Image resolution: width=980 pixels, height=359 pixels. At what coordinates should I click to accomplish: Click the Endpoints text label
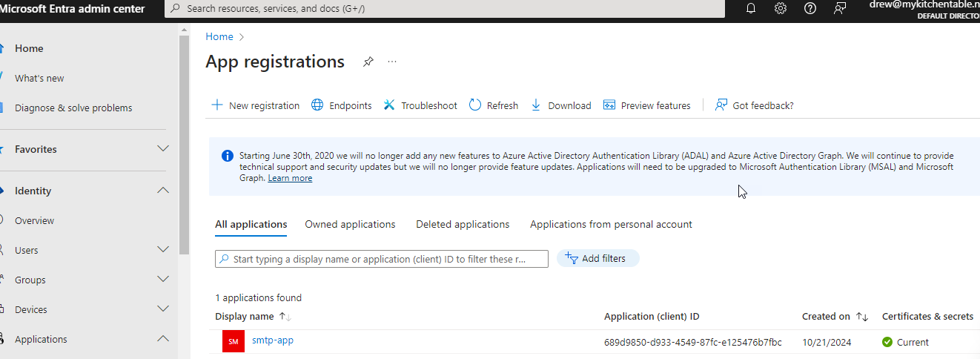tap(351, 105)
